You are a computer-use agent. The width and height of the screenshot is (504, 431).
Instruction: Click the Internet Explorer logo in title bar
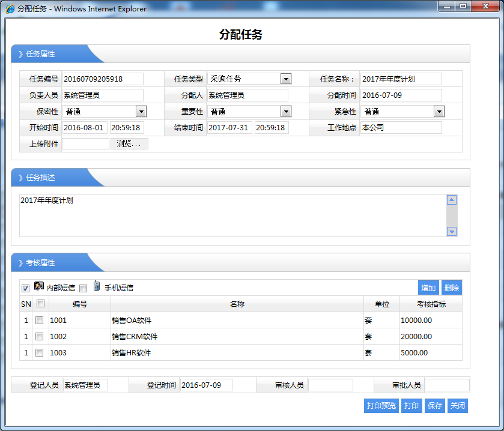[x=10, y=9]
